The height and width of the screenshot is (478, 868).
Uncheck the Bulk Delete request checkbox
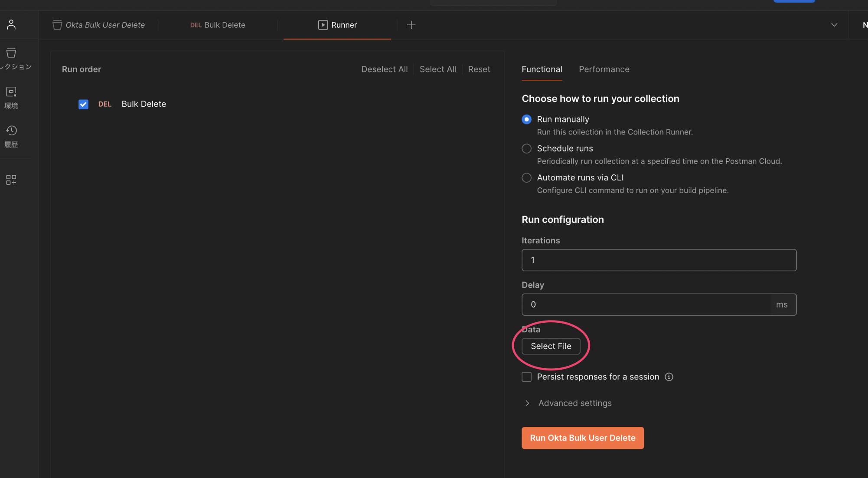[83, 104]
